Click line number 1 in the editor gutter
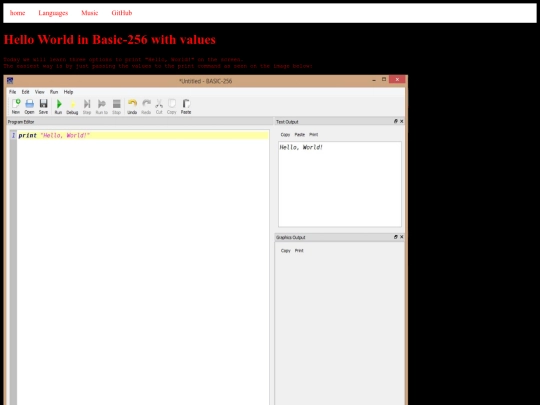540x405 pixels. tap(13, 135)
